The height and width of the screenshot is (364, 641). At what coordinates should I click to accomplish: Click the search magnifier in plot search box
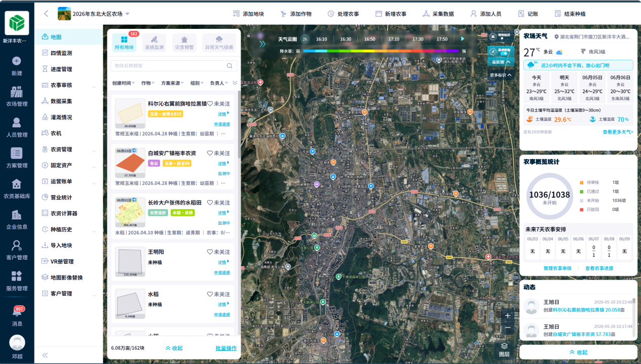[x=230, y=66]
